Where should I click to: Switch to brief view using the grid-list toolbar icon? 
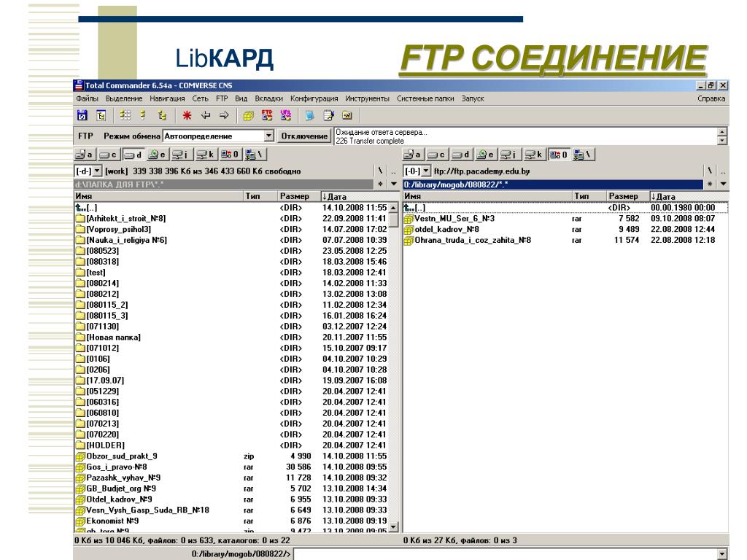coord(125,115)
